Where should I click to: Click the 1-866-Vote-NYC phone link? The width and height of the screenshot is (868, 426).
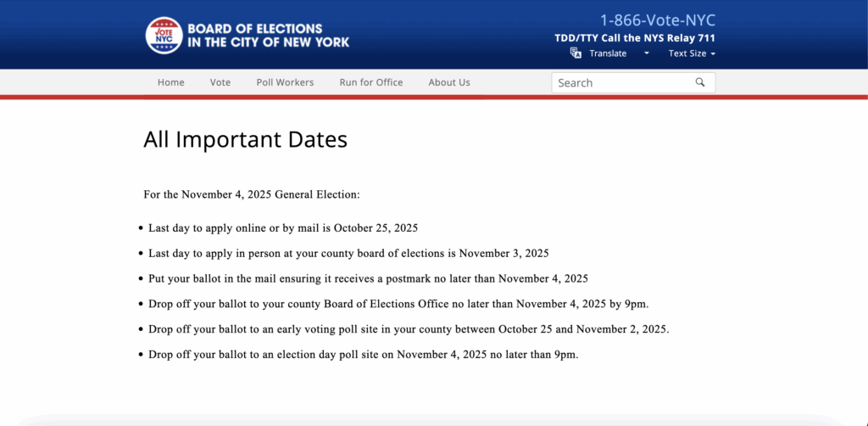657,20
